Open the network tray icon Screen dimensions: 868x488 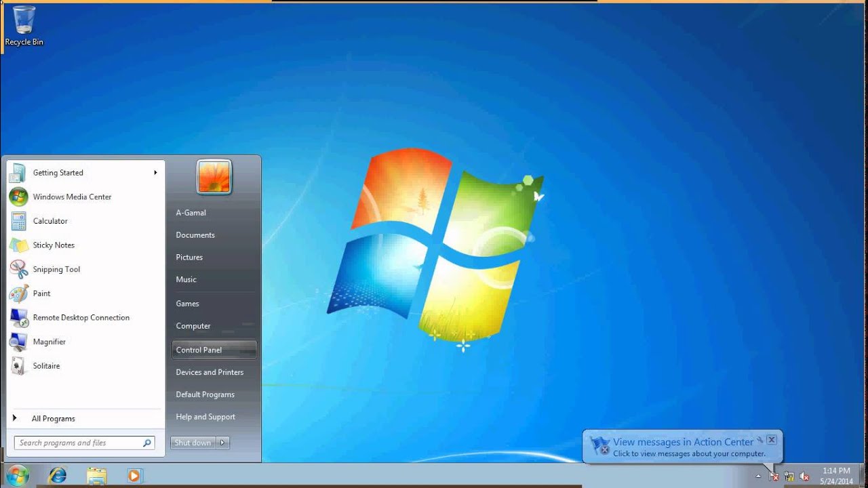point(789,476)
